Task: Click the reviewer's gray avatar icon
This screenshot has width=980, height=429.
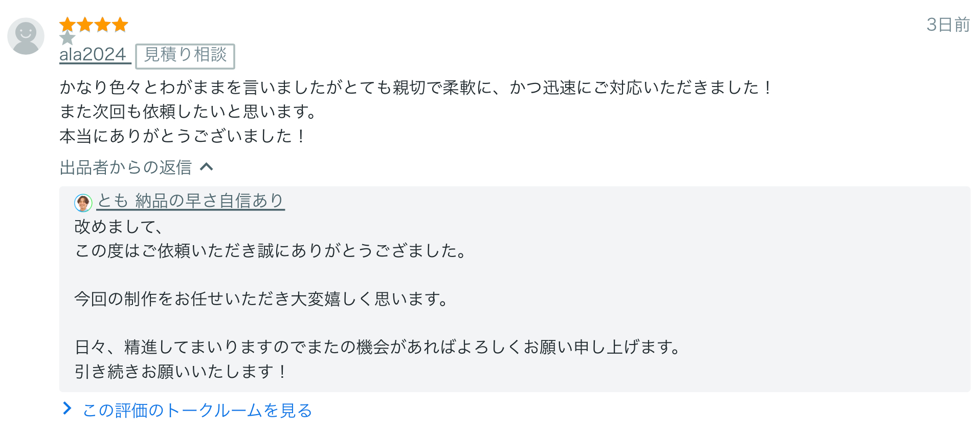Action: pyautogui.click(x=26, y=36)
